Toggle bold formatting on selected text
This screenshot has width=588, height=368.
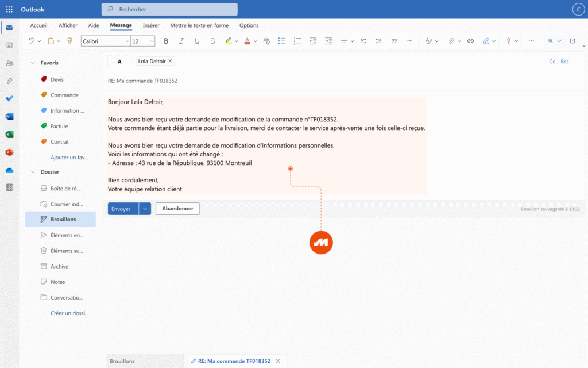(166, 41)
